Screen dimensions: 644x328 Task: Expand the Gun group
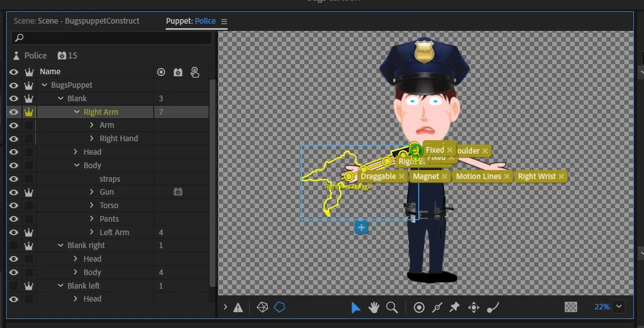point(92,192)
